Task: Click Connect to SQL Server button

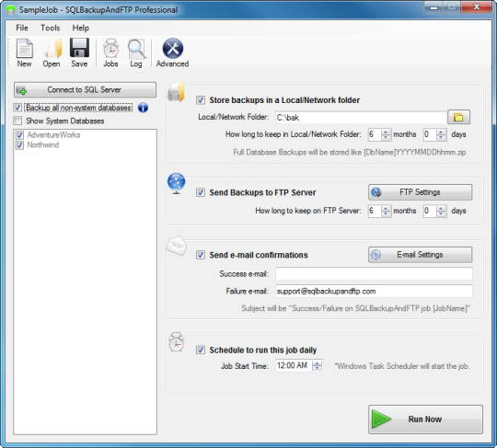Action: (x=85, y=90)
